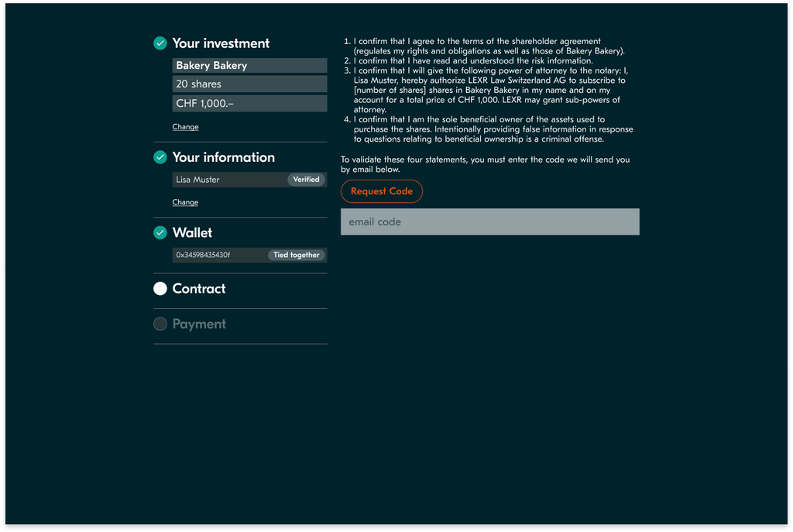793x532 pixels.
Task: Click the green checkmark beside Your information
Action: 160,157
